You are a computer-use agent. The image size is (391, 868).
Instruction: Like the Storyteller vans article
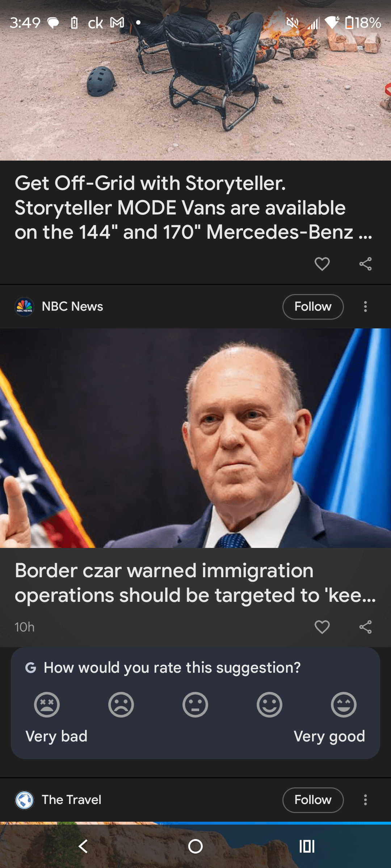click(322, 264)
